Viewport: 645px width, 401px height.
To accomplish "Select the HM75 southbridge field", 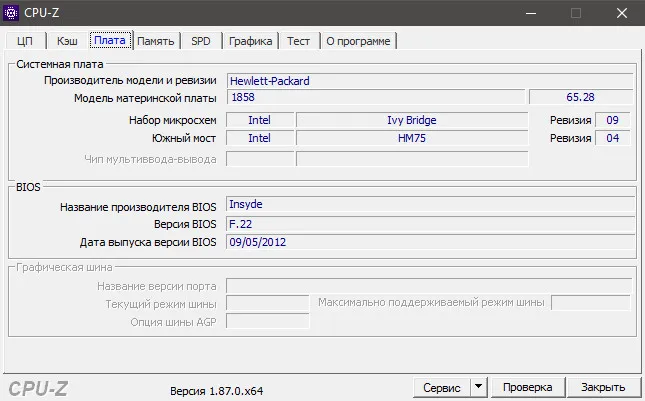I will pyautogui.click(x=412, y=138).
